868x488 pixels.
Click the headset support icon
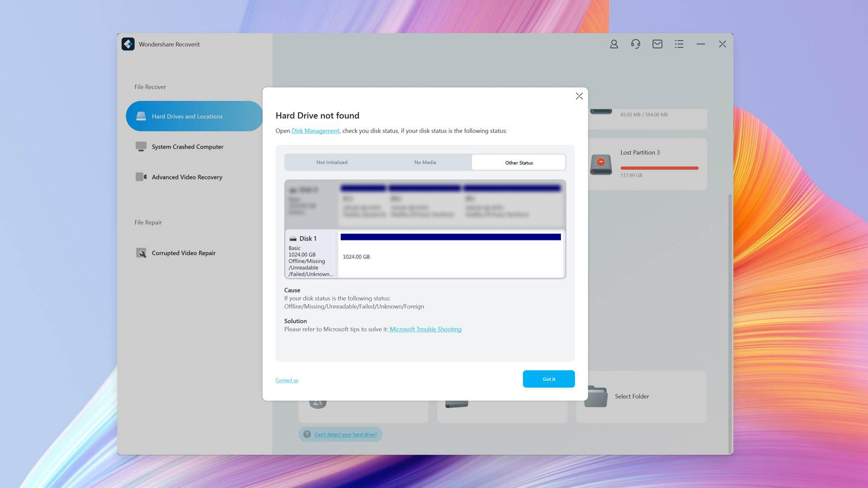(636, 44)
